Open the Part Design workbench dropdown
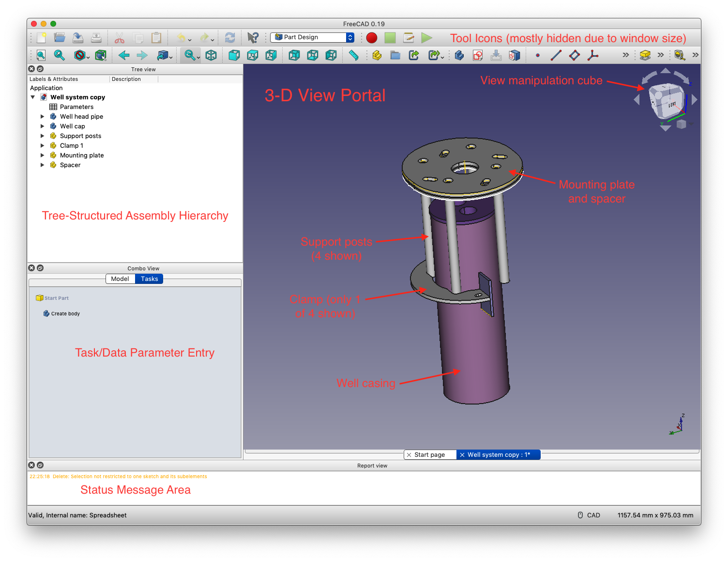The image size is (728, 561). click(x=312, y=37)
